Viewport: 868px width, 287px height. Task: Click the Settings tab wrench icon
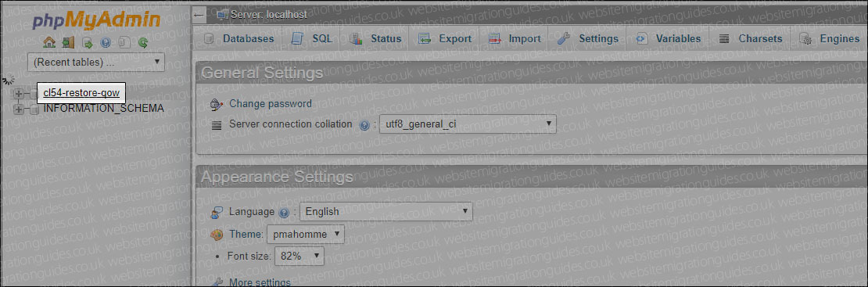pos(564,39)
